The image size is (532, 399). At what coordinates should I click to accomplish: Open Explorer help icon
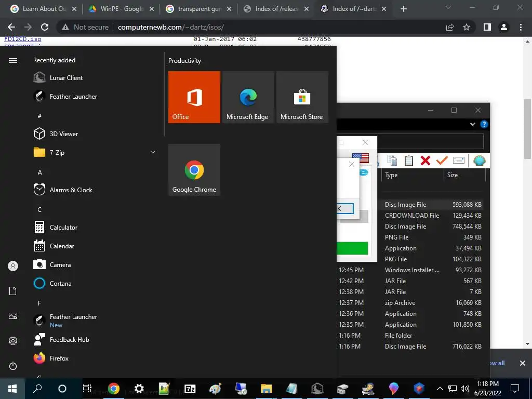pos(484,124)
